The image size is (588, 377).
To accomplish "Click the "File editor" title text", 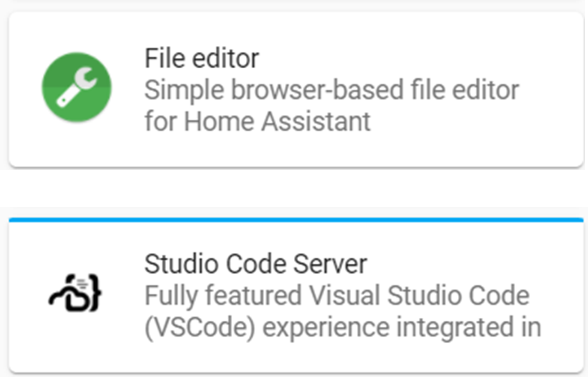I will tap(202, 58).
